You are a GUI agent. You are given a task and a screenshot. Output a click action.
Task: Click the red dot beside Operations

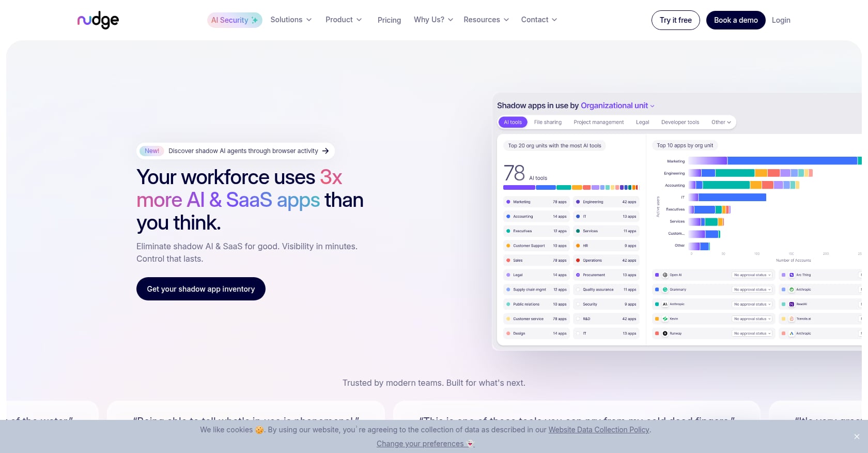[578, 261]
